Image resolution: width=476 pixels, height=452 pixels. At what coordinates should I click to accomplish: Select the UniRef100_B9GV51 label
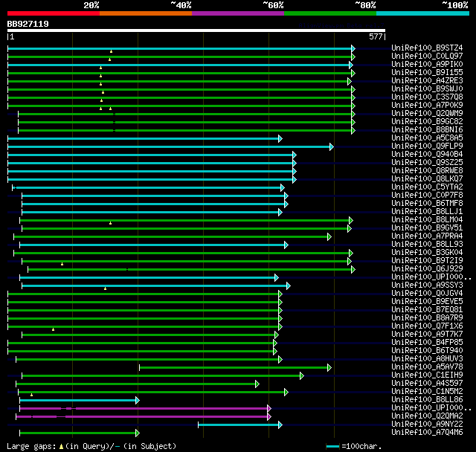tap(427, 228)
